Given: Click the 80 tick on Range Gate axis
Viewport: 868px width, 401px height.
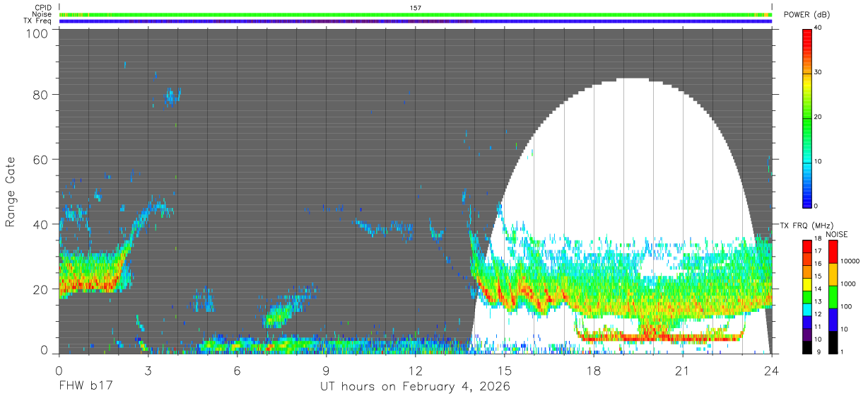Looking at the screenshot, I should coord(40,94).
